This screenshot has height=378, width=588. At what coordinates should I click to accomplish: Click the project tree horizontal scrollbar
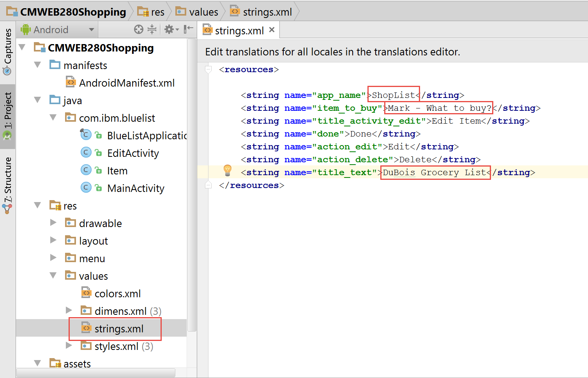96,373
